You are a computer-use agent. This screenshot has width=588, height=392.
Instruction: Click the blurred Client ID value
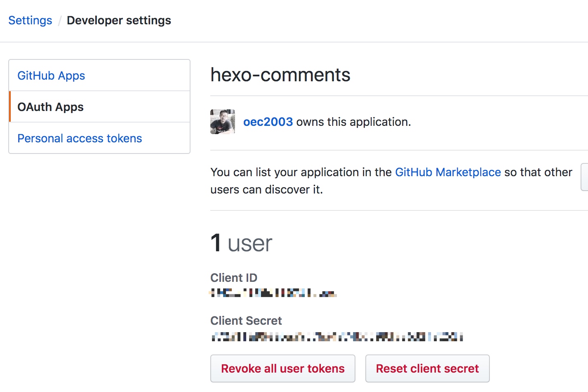[273, 293]
